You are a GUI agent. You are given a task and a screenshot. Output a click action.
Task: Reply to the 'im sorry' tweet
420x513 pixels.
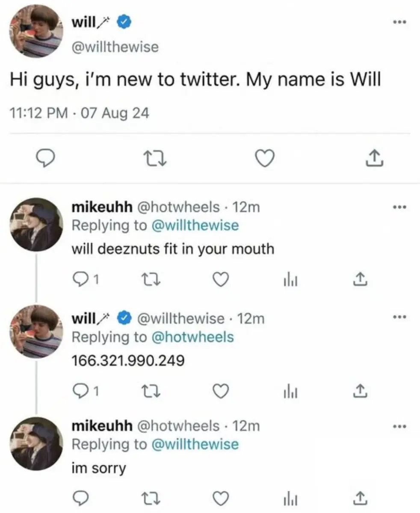79,498
